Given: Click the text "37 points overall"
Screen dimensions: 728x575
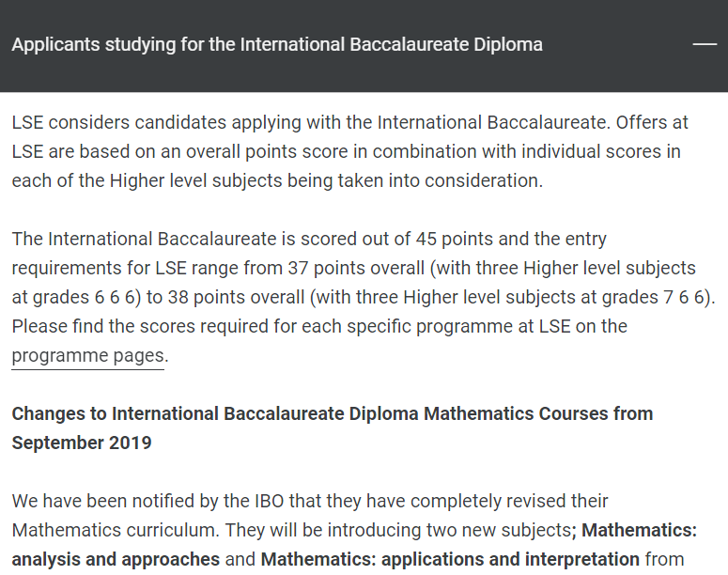Looking at the screenshot, I should [310, 269].
